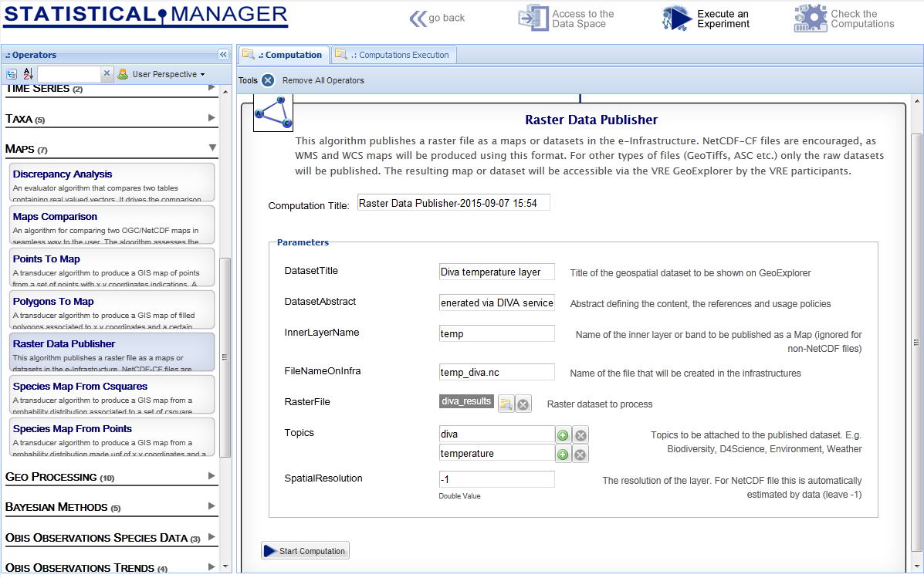Screen dimensions: 924x578
Task: Browse for a RasterFile with the folder icon
Action: click(506, 404)
